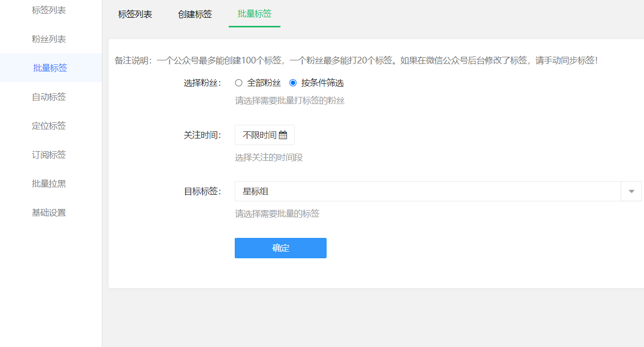Viewport: 644px width, 347px height.
Task: Click the dropdown arrow of 目标标签
Action: (631, 191)
